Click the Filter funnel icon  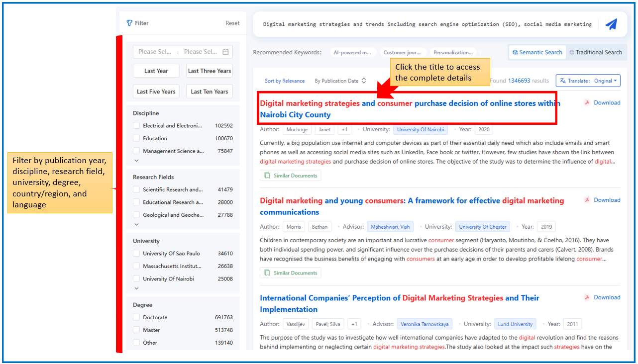(129, 23)
